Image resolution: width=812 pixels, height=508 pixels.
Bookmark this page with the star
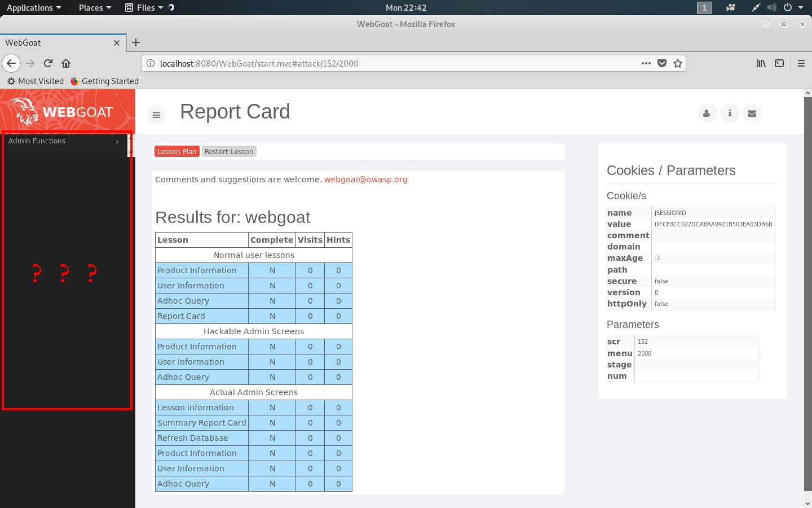pyautogui.click(x=678, y=63)
